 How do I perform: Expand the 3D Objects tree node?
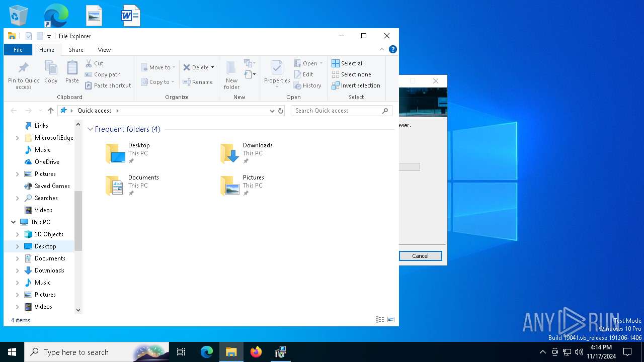tap(18, 234)
